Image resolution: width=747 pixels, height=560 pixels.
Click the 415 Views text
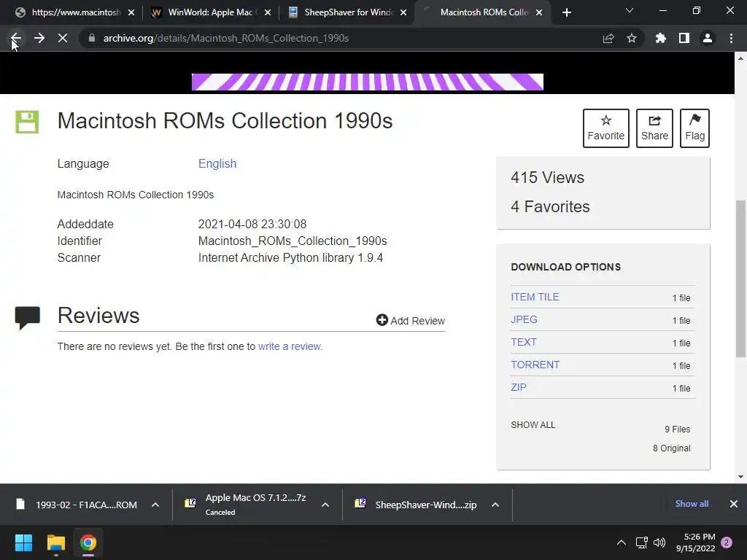[547, 178]
